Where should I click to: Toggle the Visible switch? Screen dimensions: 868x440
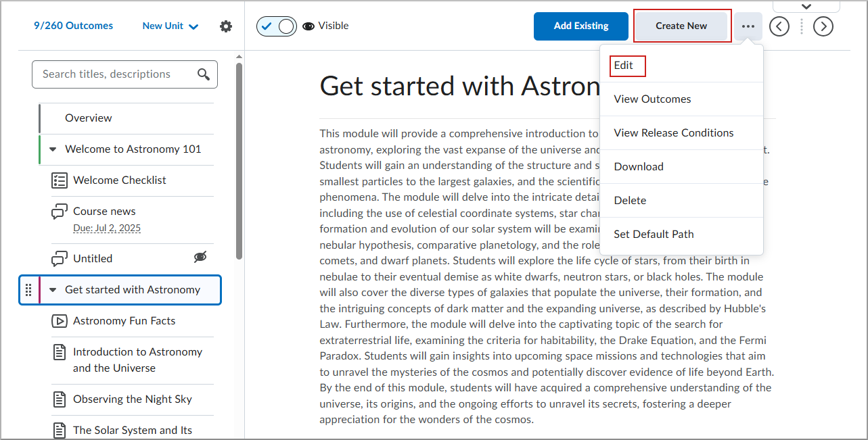276,25
